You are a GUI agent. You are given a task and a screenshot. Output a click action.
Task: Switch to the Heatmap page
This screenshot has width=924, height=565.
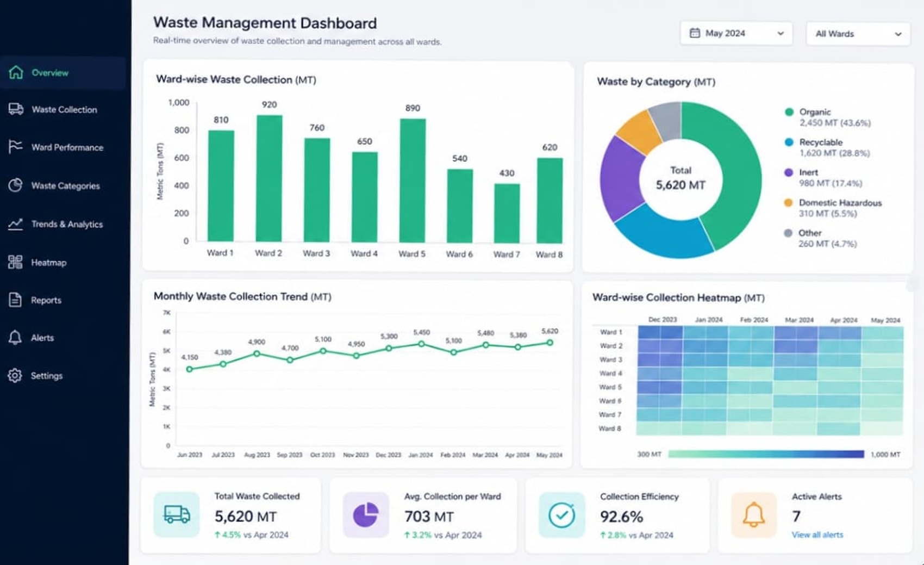[63, 262]
